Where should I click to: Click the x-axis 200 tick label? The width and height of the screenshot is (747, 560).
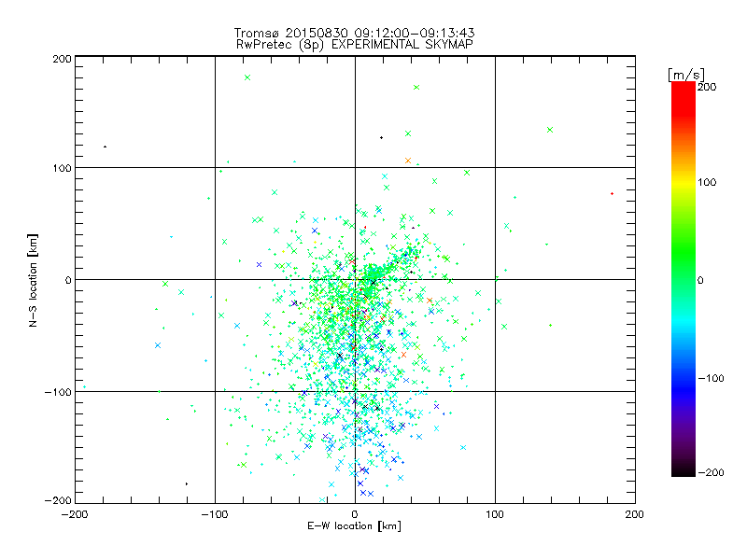[635, 514]
